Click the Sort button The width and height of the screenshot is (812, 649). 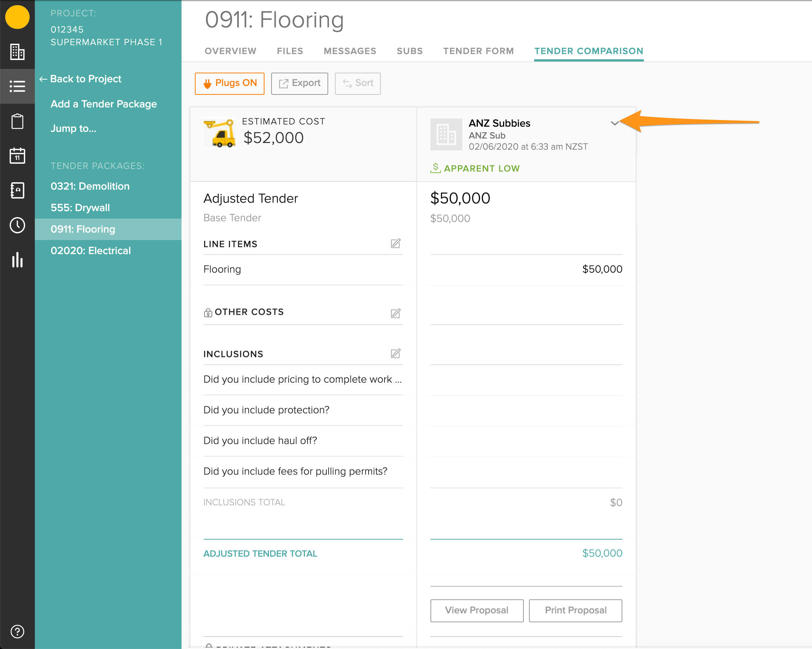[x=357, y=83]
